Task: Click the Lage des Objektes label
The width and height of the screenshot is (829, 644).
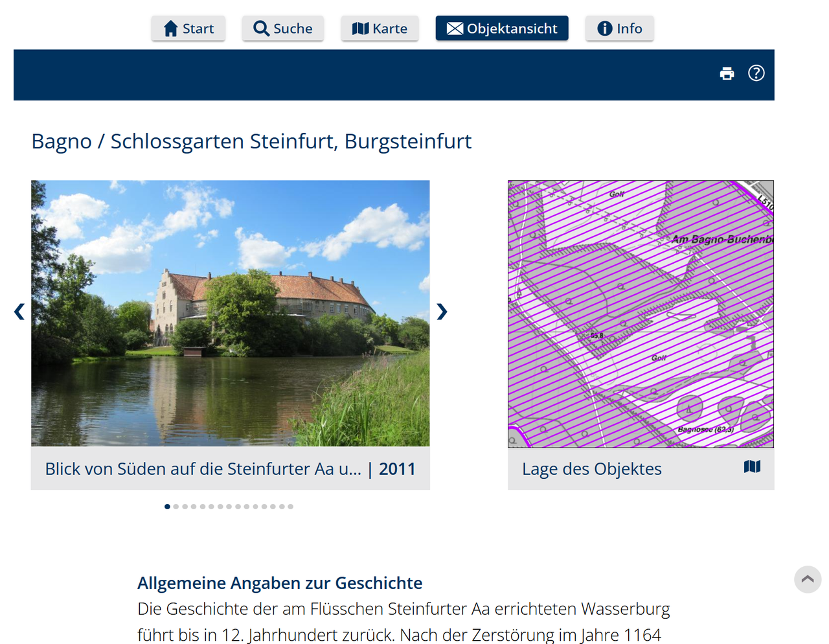Action: pyautogui.click(x=592, y=469)
